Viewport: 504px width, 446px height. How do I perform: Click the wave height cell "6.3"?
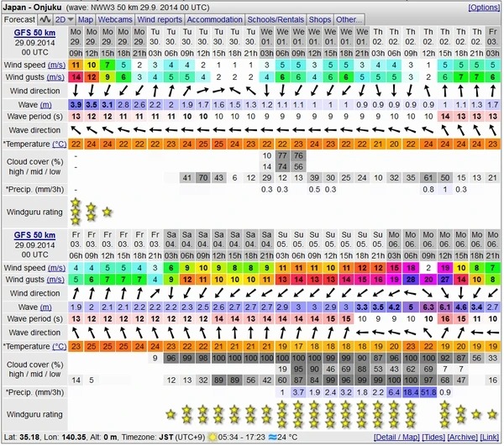pos(428,307)
